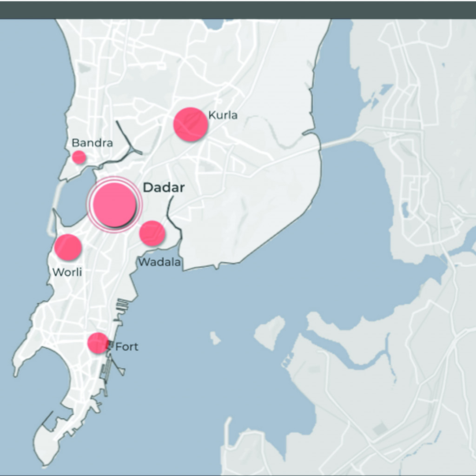Image resolution: width=476 pixels, height=476 pixels.
Task: Select the Bandra text label
Action: pos(92,143)
